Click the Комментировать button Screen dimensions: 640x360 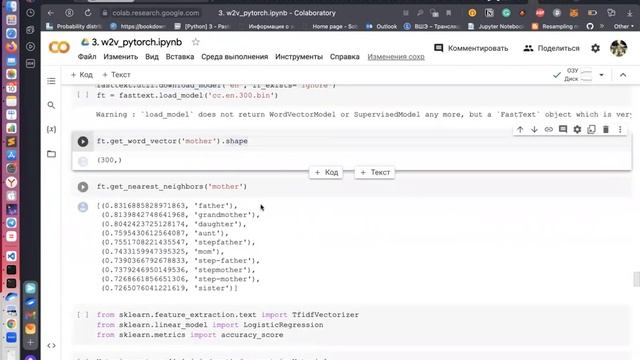click(x=471, y=48)
